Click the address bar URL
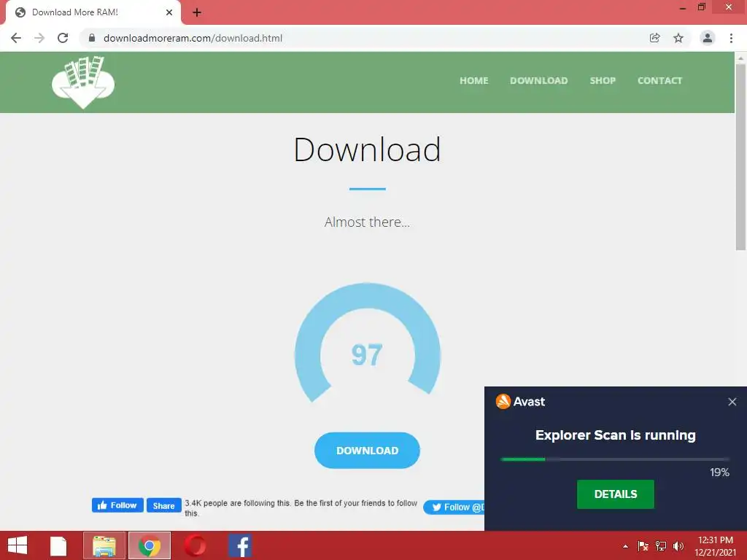 [x=193, y=38]
